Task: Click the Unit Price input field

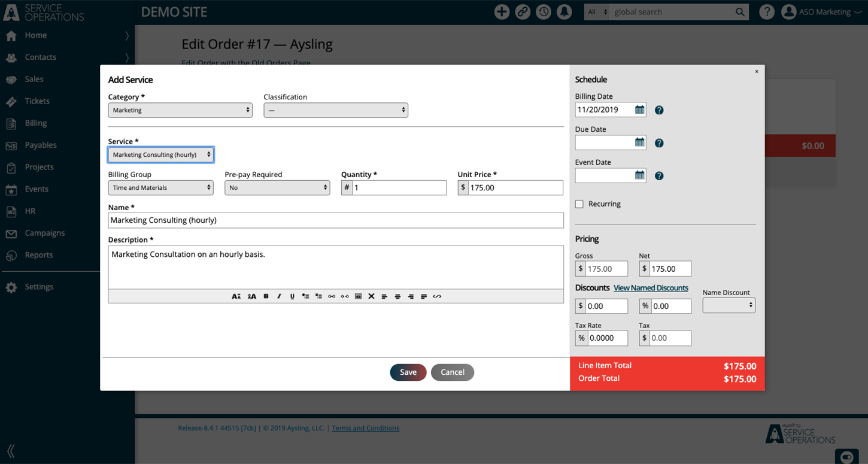Action: tap(515, 188)
